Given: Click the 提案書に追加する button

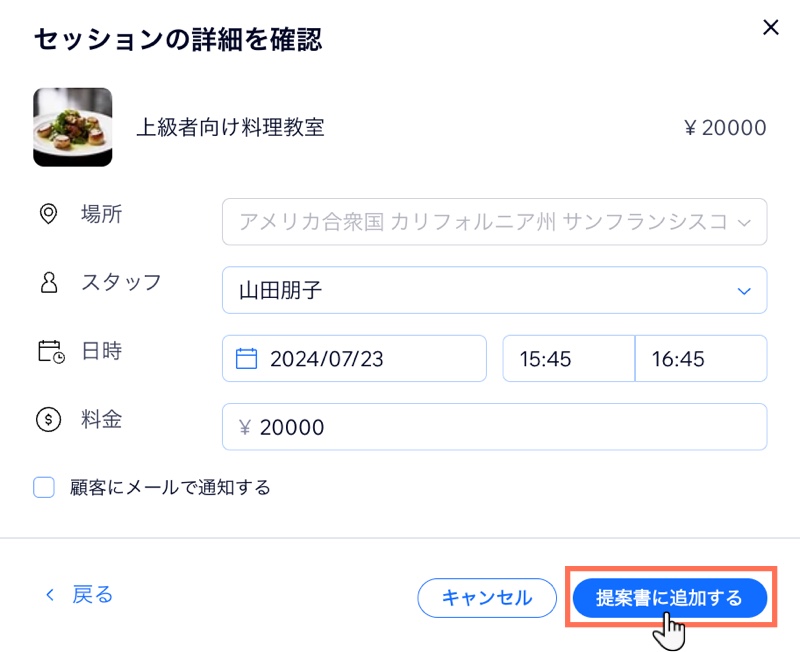Looking at the screenshot, I should click(x=670, y=598).
